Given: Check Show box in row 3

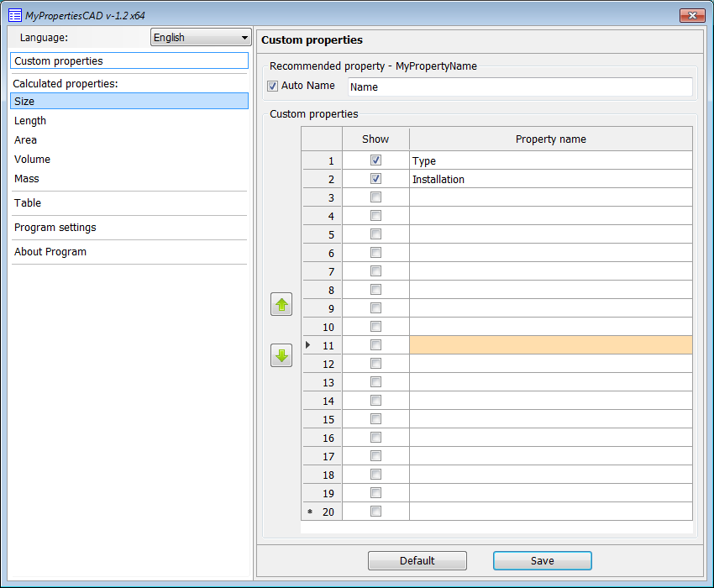Looking at the screenshot, I should click(x=375, y=197).
